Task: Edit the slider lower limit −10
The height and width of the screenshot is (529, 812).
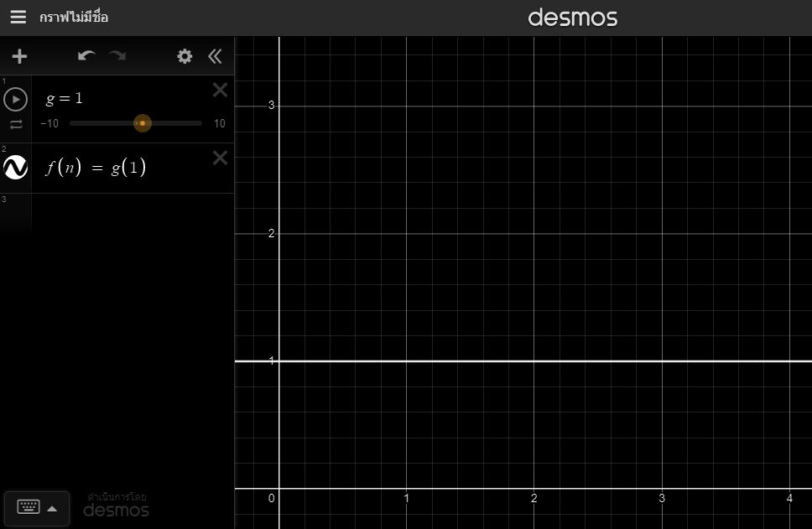Action: [x=49, y=124]
